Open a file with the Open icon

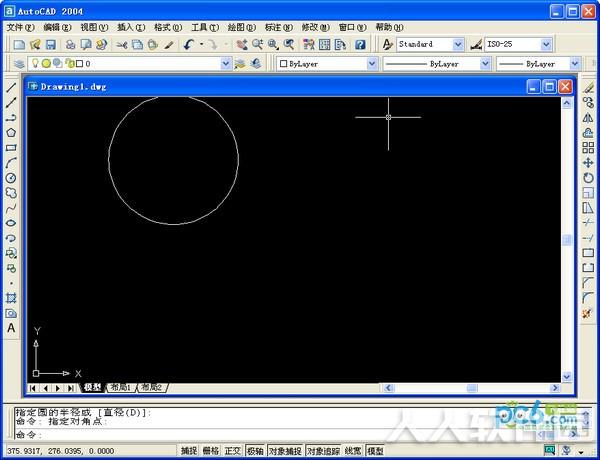point(35,44)
